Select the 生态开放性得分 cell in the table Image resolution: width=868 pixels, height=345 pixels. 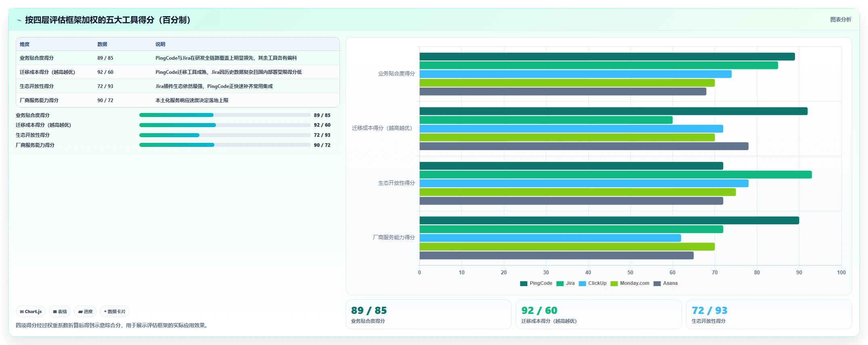pyautogui.click(x=37, y=86)
